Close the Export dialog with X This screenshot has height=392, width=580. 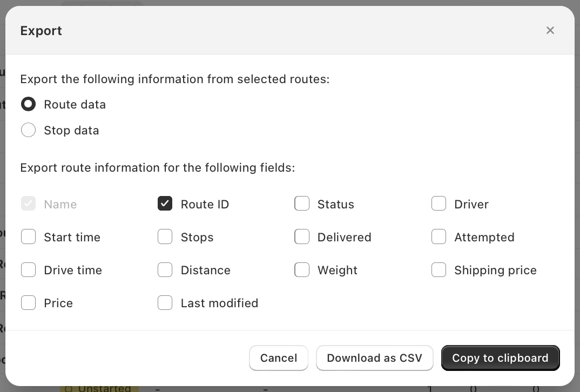[x=550, y=30]
